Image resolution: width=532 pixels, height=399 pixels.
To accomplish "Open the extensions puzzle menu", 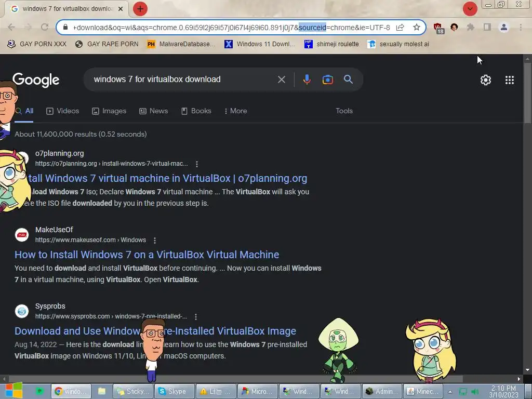I will 471,27.
